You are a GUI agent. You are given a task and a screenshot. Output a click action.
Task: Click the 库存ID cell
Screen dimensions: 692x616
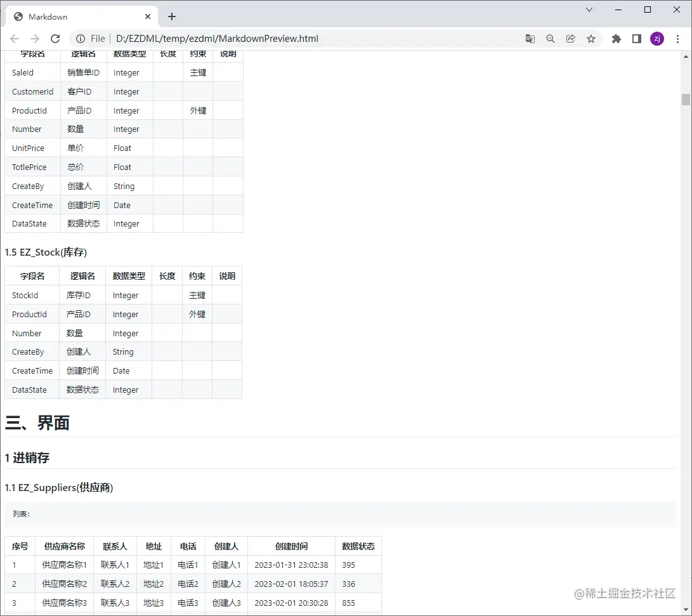click(x=82, y=295)
